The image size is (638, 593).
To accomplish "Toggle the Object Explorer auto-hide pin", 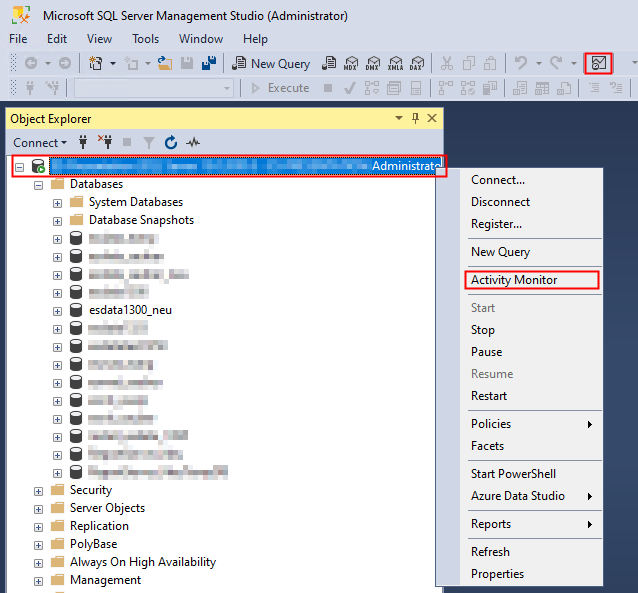I will 415,118.
